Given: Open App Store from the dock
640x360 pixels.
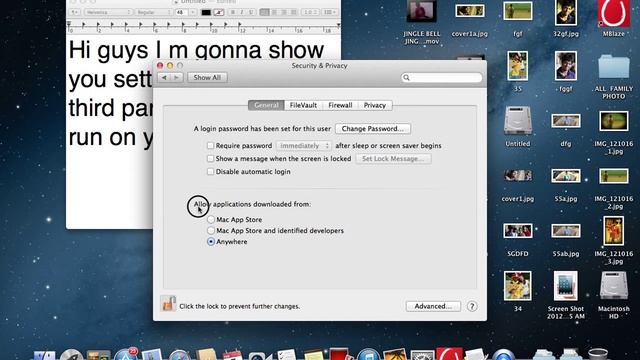Looking at the screenshot, I should point(126,353).
